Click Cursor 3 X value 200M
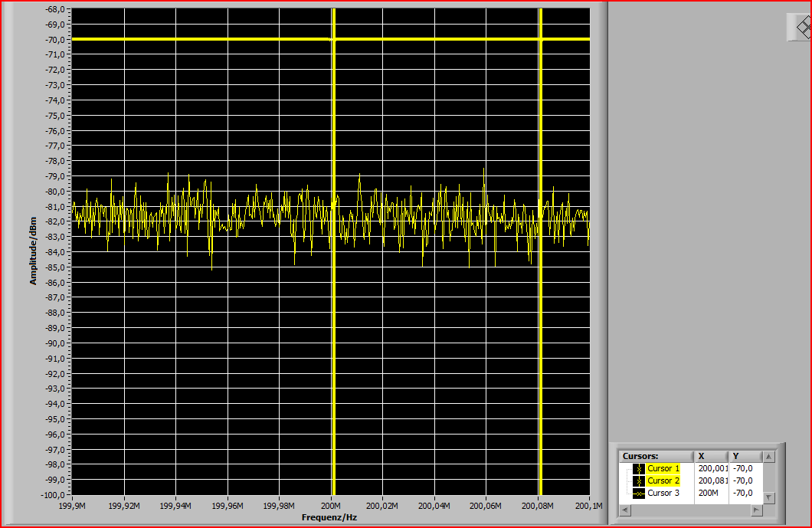Viewport: 812px width, 528px height. coord(708,494)
